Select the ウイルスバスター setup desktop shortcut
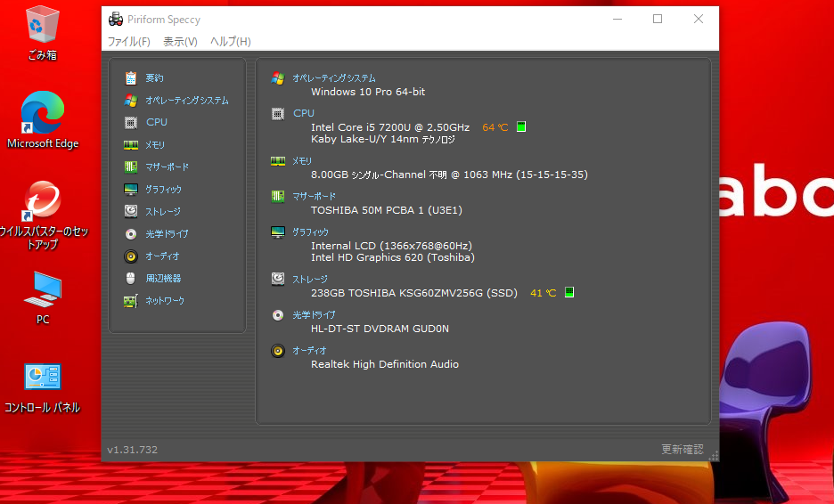 pyautogui.click(x=44, y=215)
